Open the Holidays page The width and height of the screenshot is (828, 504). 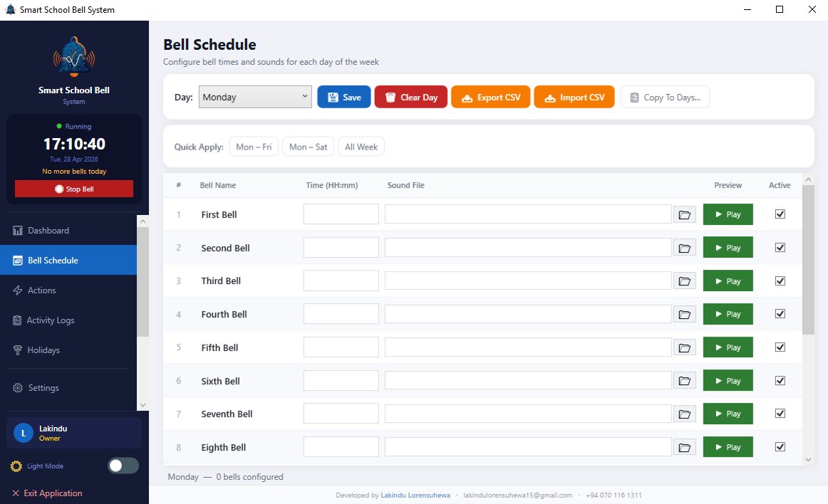click(68, 350)
